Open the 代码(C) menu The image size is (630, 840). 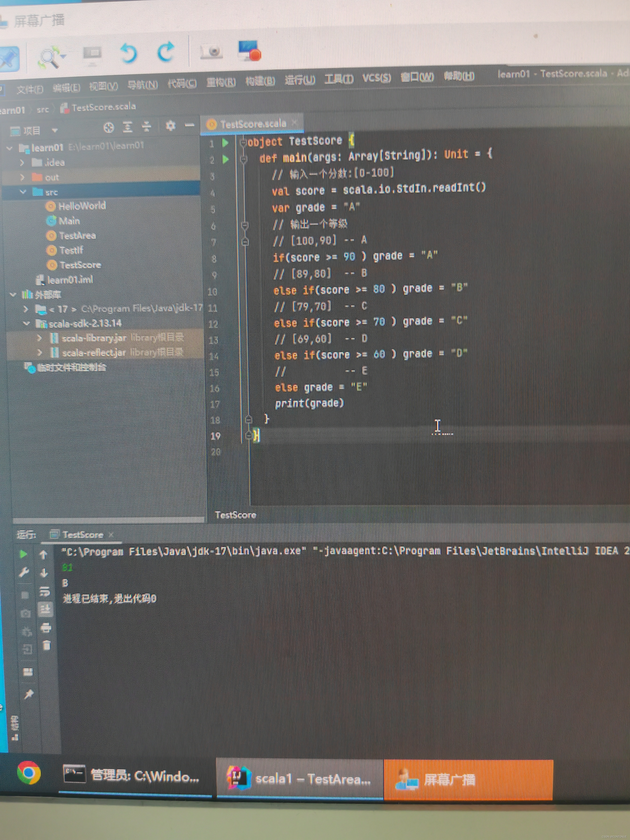click(x=182, y=83)
